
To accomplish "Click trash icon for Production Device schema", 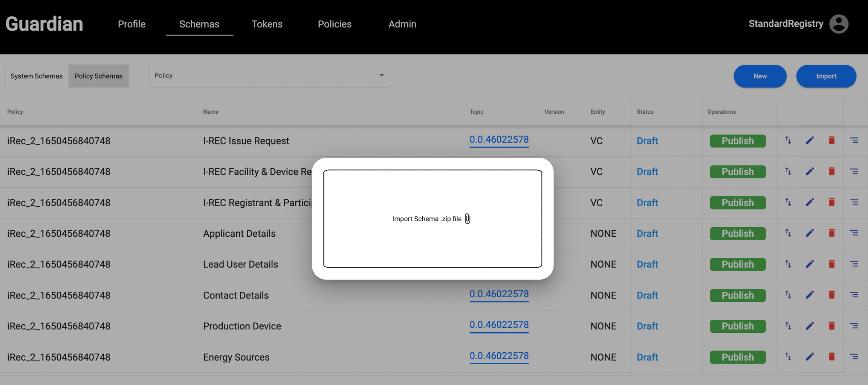I will (831, 326).
